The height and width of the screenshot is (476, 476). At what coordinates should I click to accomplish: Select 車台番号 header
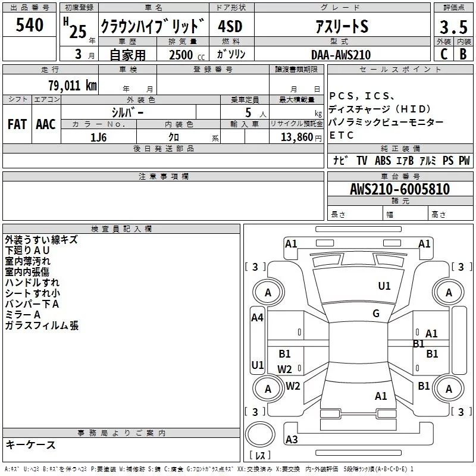400,176
